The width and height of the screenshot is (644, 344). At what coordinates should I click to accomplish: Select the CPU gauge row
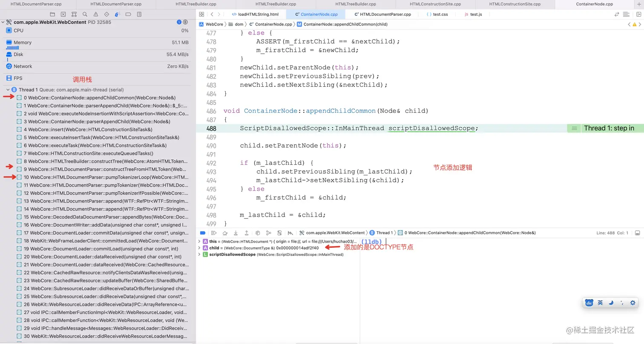(98, 31)
